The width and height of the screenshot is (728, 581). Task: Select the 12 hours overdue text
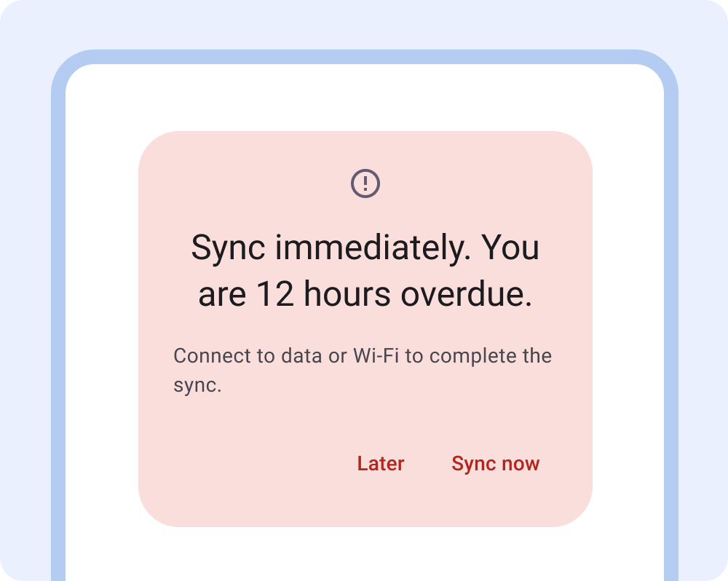tap(365, 294)
